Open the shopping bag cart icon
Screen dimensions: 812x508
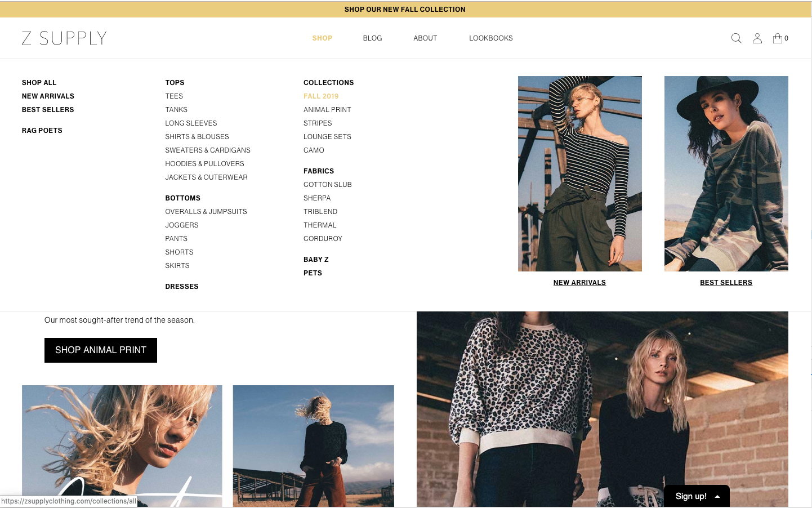778,38
